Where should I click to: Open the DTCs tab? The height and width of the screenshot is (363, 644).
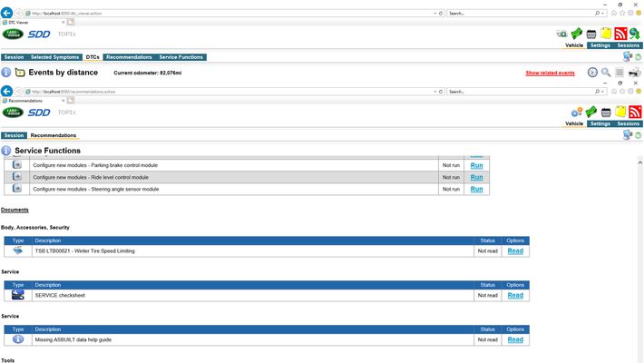(x=93, y=57)
